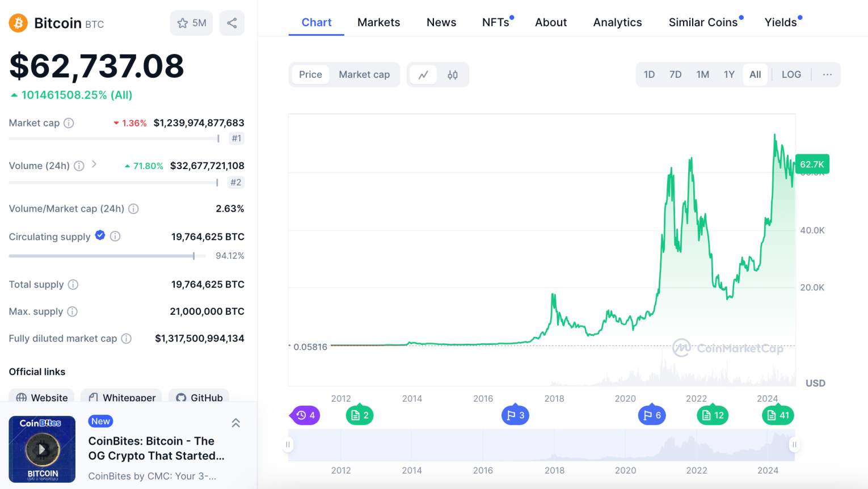The width and height of the screenshot is (868, 489).
Task: Toggle LOG scale on chart
Action: [x=791, y=75]
